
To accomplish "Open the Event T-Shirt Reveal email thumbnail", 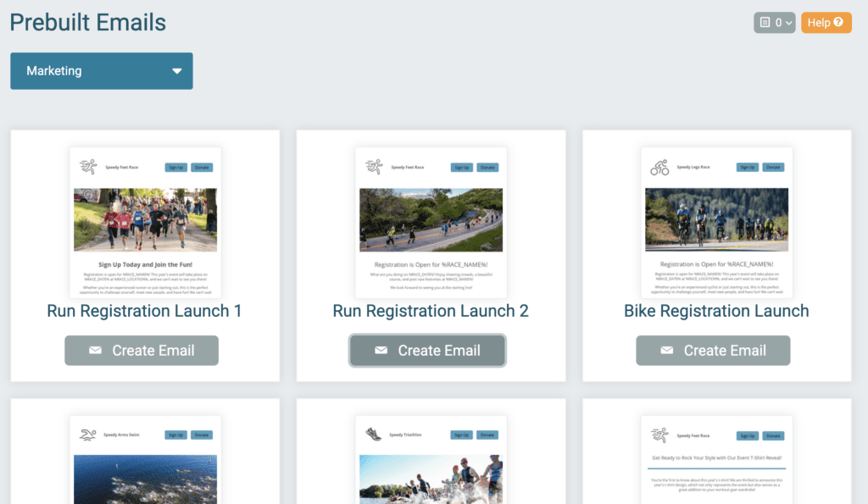I will (717, 460).
